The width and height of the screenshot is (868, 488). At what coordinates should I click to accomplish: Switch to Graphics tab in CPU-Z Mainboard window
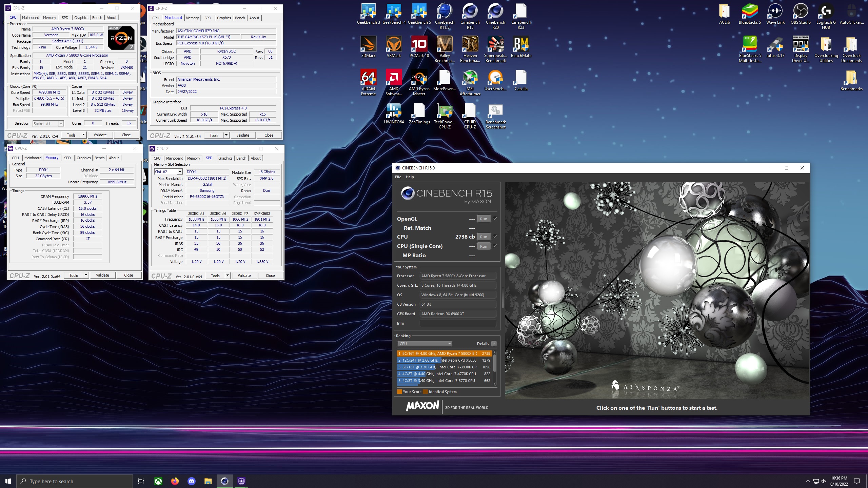224,18
